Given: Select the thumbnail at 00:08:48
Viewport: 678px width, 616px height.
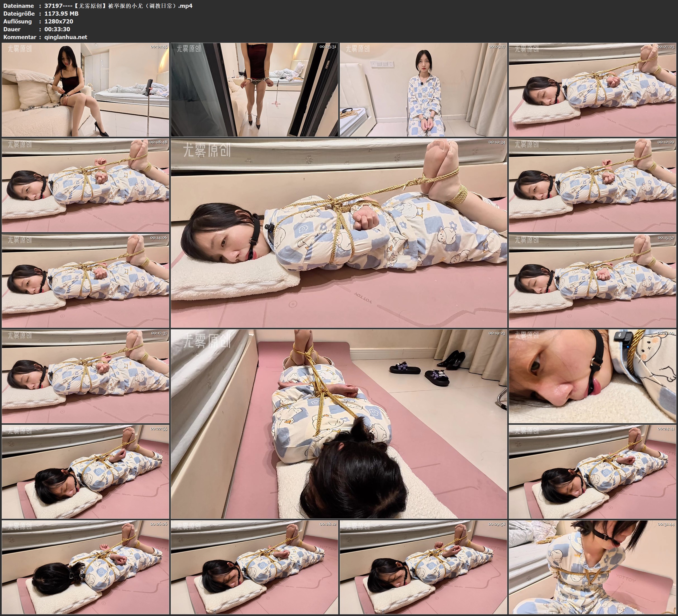Looking at the screenshot, I should click(85, 185).
